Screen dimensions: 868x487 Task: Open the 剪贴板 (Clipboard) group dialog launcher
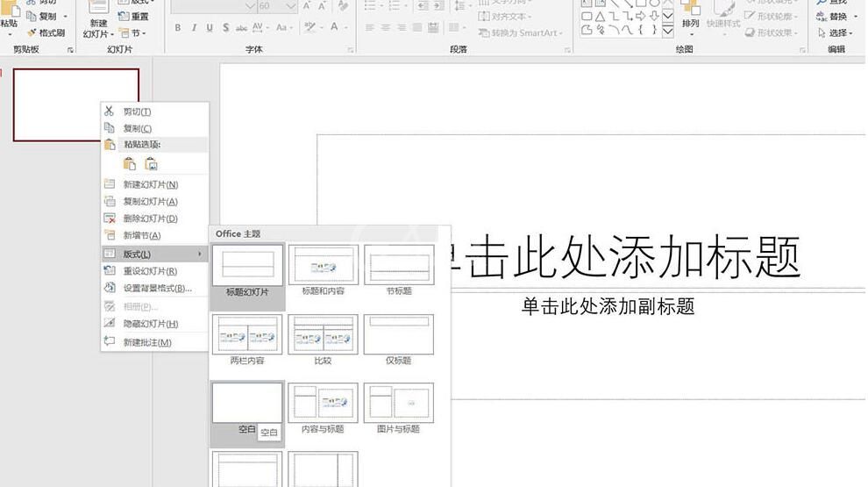pyautogui.click(x=70, y=50)
